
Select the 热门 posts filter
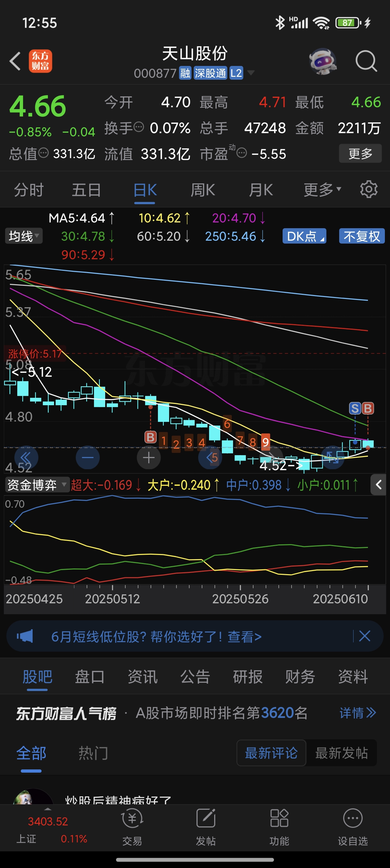[x=93, y=753]
